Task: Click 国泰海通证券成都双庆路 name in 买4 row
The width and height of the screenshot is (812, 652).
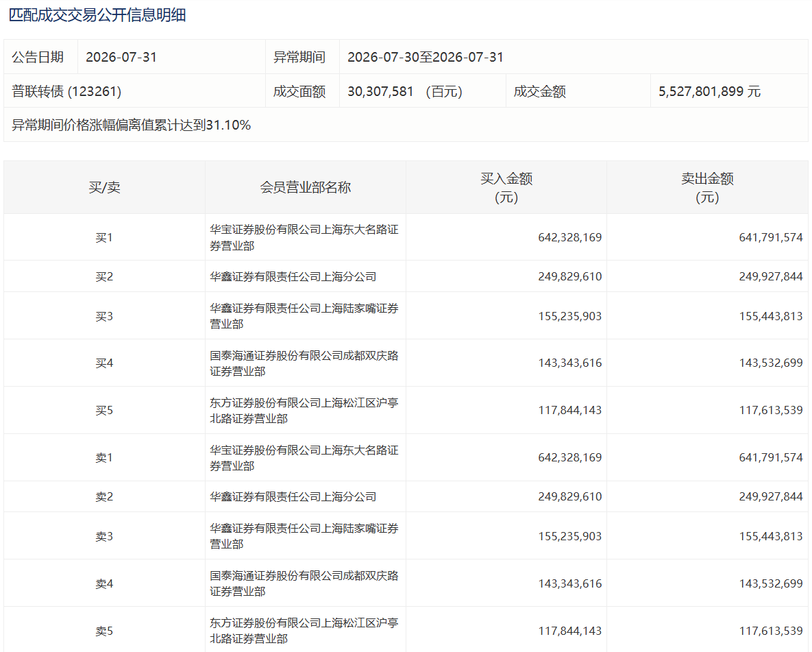Action: (304, 363)
